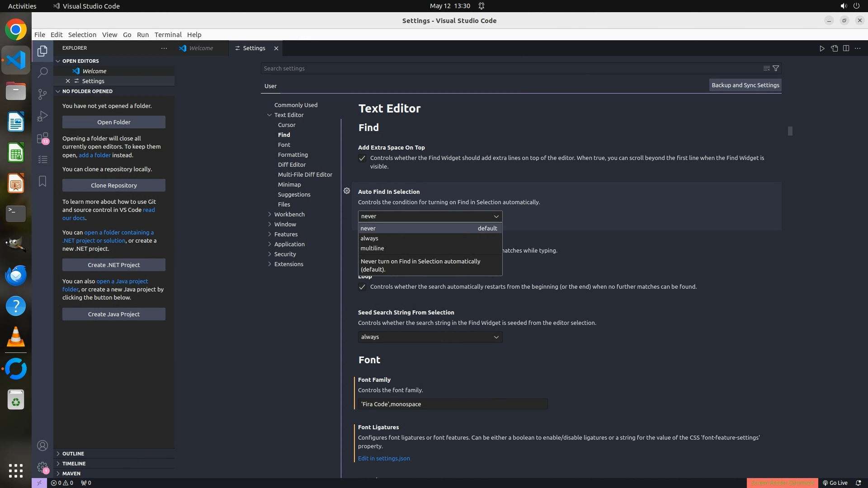Screen dimensions: 868x488
Task: Open Extensions view in activity bar
Action: coord(42,138)
